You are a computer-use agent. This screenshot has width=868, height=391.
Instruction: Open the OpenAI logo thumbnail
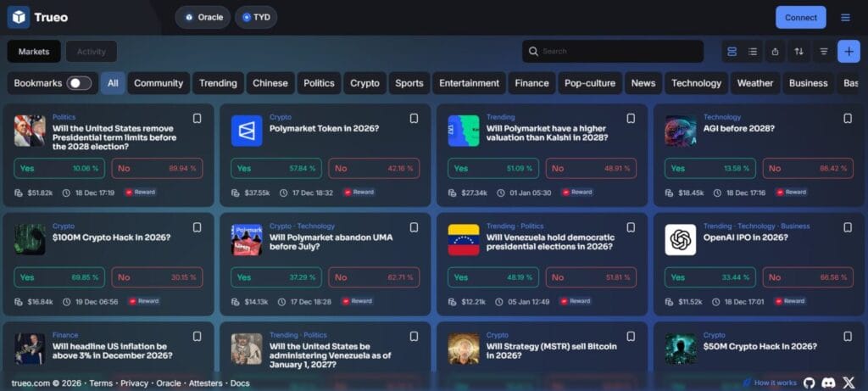pyautogui.click(x=681, y=240)
